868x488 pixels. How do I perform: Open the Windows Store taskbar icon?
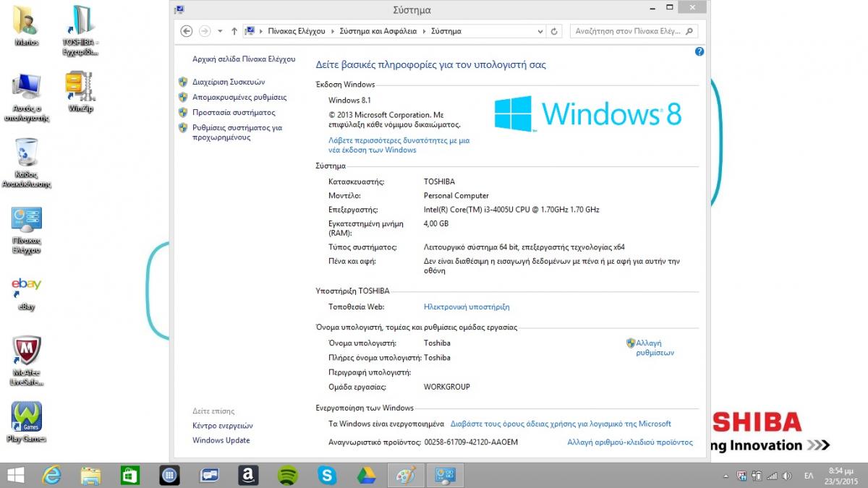(x=129, y=475)
